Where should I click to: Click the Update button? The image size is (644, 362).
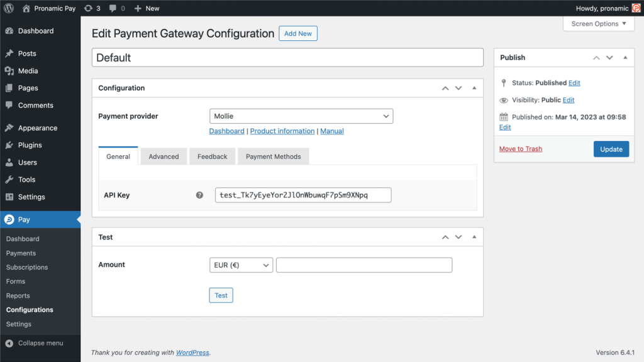611,149
